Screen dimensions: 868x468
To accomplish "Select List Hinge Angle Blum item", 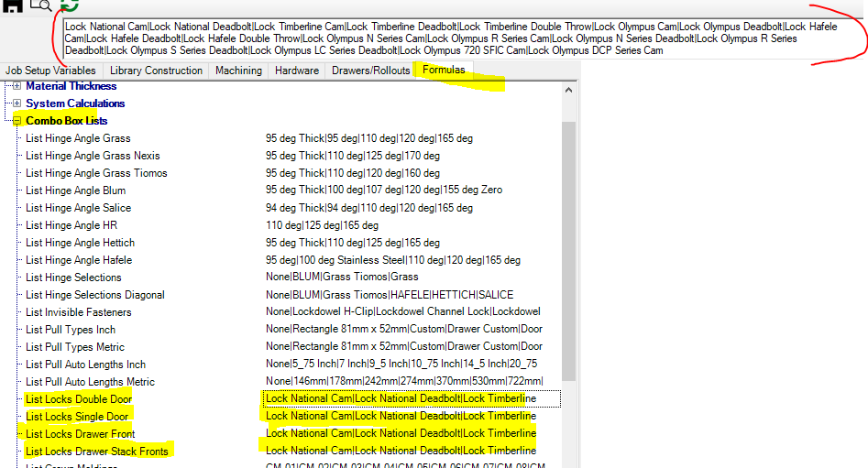I will (75, 190).
